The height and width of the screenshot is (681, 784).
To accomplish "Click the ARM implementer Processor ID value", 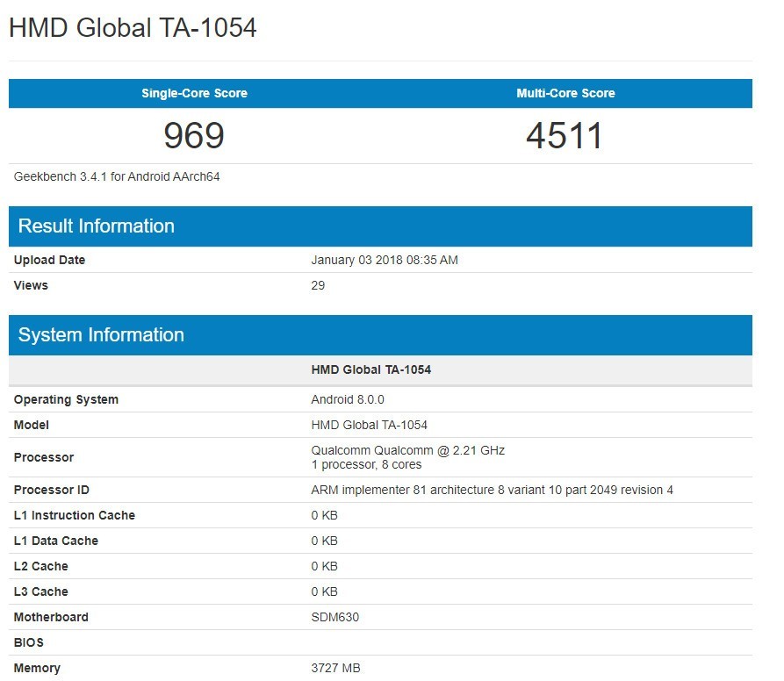I will point(492,490).
